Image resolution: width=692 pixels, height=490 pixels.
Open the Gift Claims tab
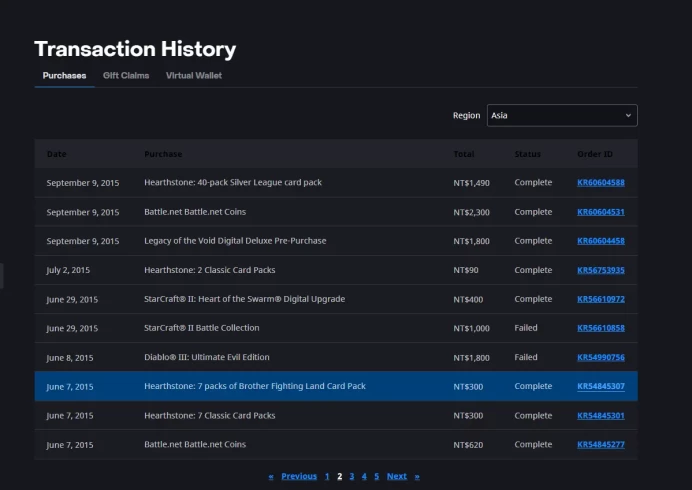pos(126,75)
